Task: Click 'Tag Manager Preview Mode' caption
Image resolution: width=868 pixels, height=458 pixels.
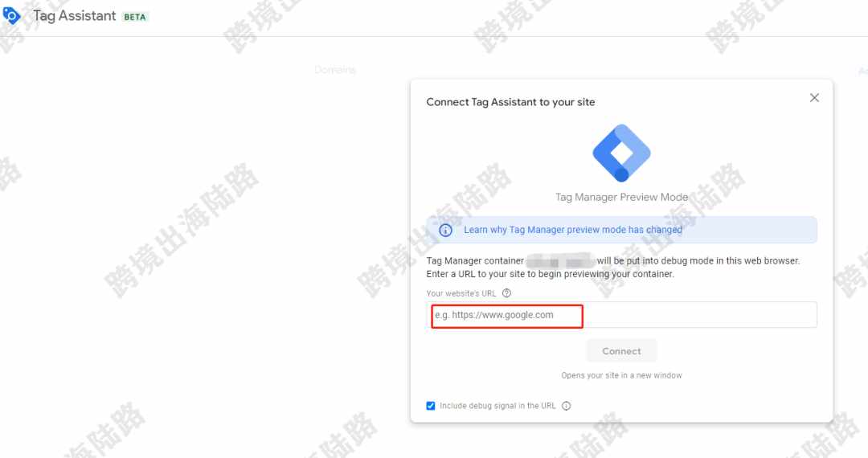Action: [621, 198]
